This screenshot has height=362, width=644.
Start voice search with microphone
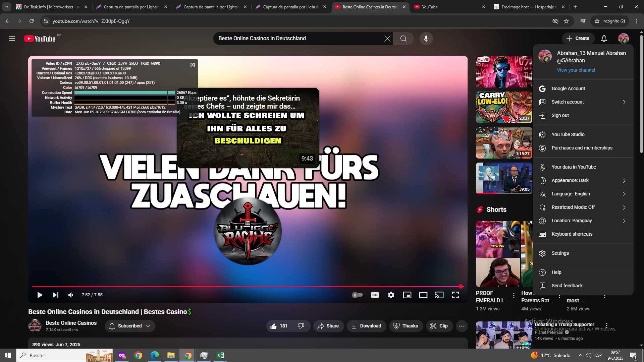426,39
